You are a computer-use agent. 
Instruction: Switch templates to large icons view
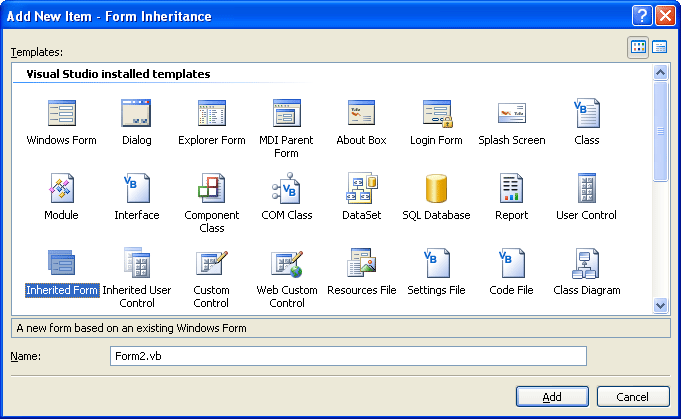coord(638,47)
